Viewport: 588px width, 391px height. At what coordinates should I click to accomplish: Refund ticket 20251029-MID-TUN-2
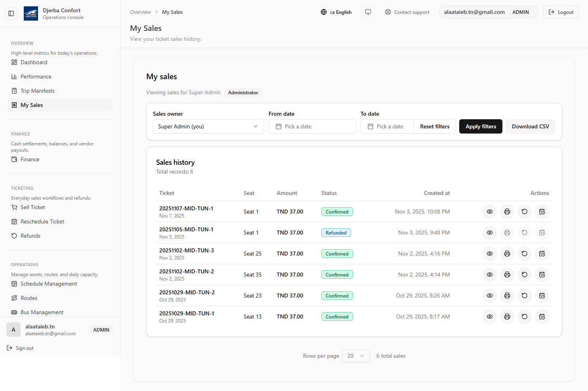(525, 296)
